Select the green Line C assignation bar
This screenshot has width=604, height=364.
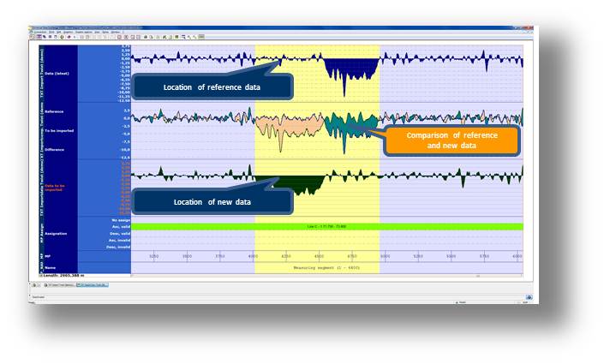tap(326, 226)
